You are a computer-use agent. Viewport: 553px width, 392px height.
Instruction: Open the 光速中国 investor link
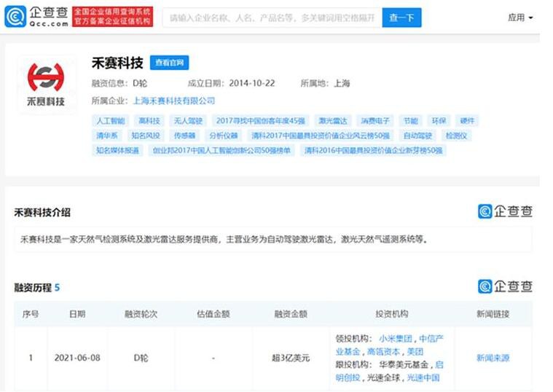[x=423, y=378]
